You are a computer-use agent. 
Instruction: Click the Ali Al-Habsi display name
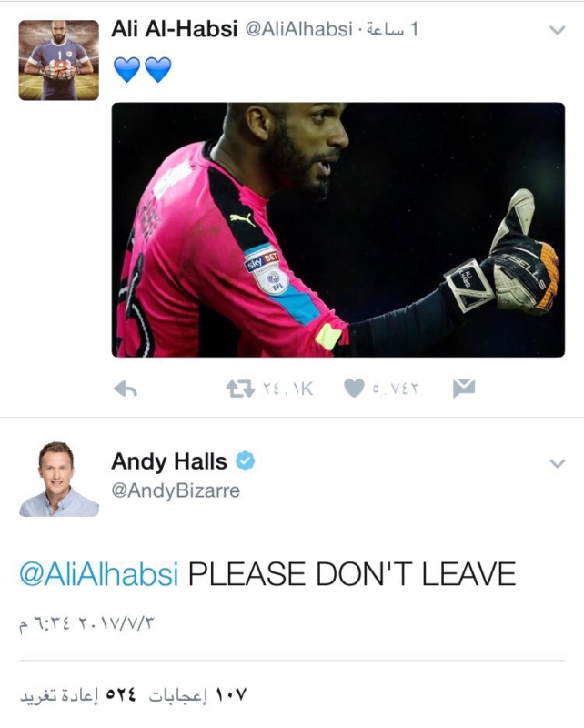click(x=174, y=30)
